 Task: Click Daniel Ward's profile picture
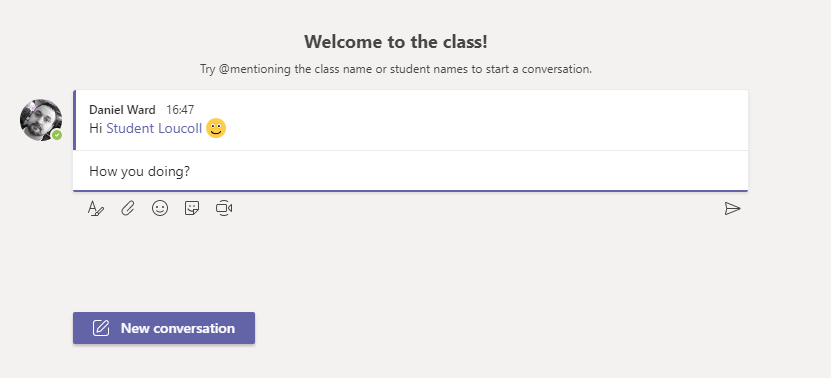[41, 120]
